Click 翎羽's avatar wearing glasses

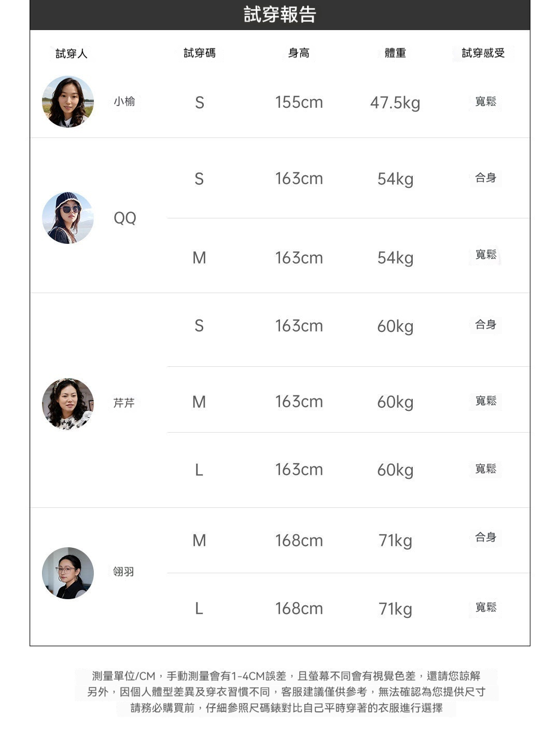[68, 573]
